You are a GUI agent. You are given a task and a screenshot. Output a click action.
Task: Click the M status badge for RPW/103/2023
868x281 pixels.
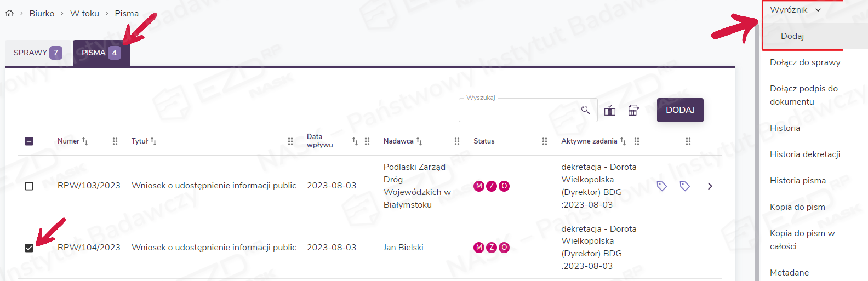click(479, 186)
